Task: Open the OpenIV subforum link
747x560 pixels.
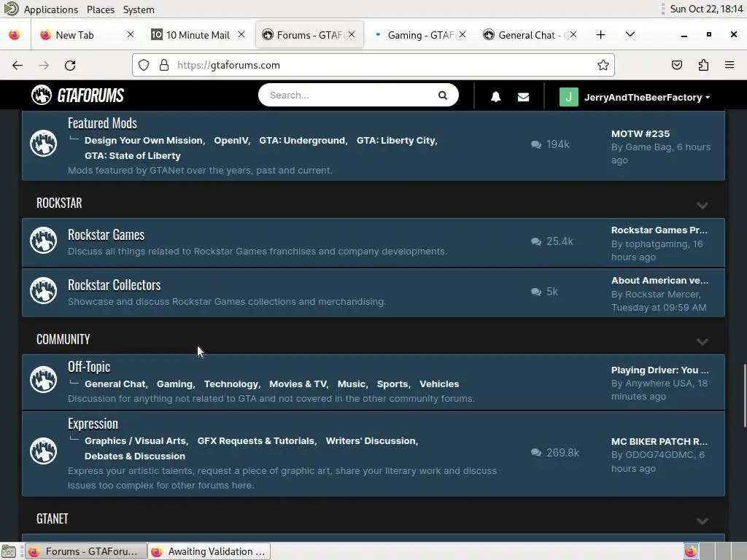Action: coord(231,141)
